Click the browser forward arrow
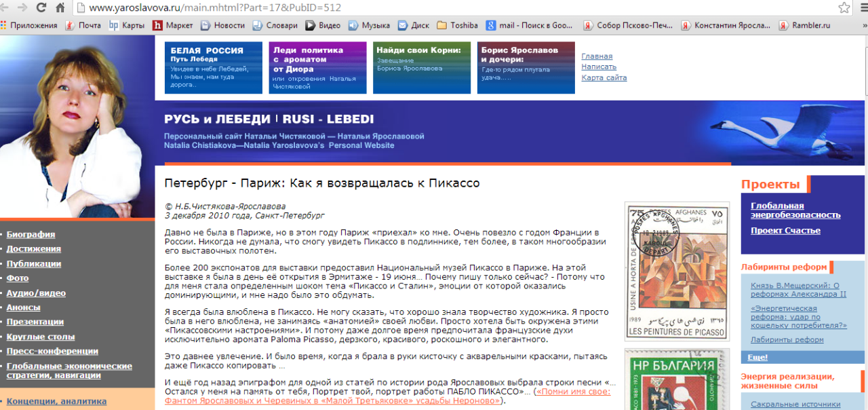868x410 pixels. click(24, 8)
